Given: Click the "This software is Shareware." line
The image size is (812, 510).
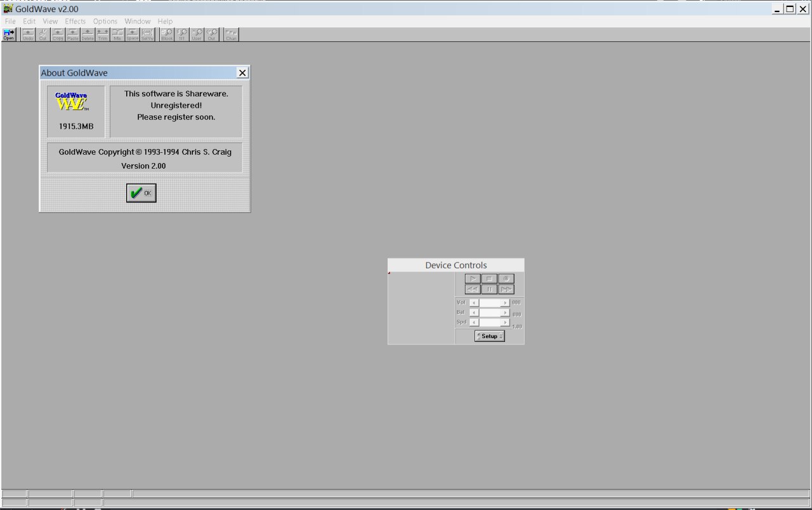Looking at the screenshot, I should click(x=176, y=93).
